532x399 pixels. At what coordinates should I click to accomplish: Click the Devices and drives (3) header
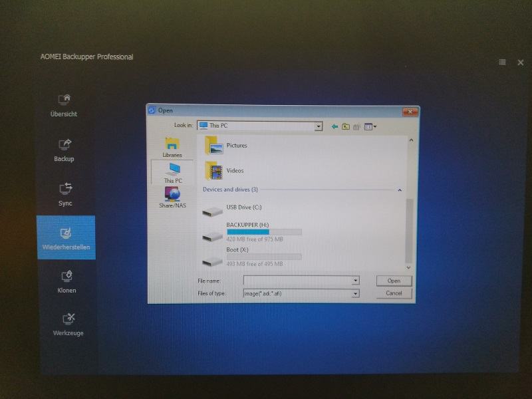click(230, 190)
